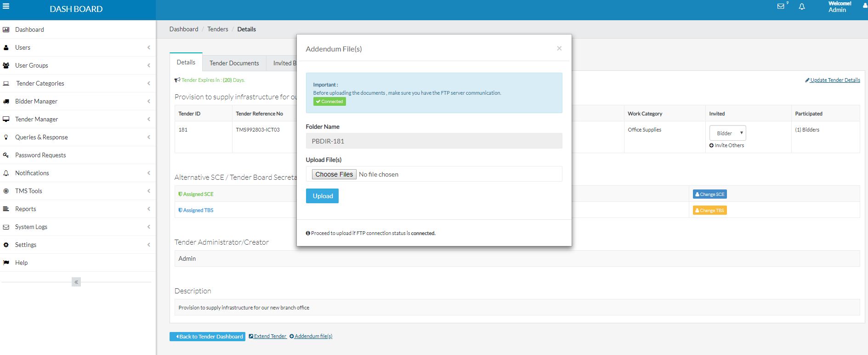The height and width of the screenshot is (355, 868).
Task: Expand the Reports submenu chevron
Action: tap(149, 209)
